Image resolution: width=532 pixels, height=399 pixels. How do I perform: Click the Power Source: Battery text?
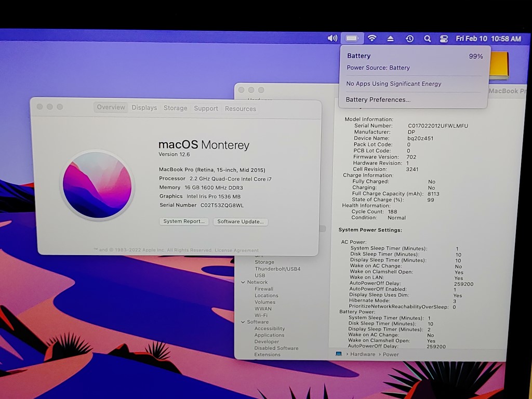click(378, 68)
